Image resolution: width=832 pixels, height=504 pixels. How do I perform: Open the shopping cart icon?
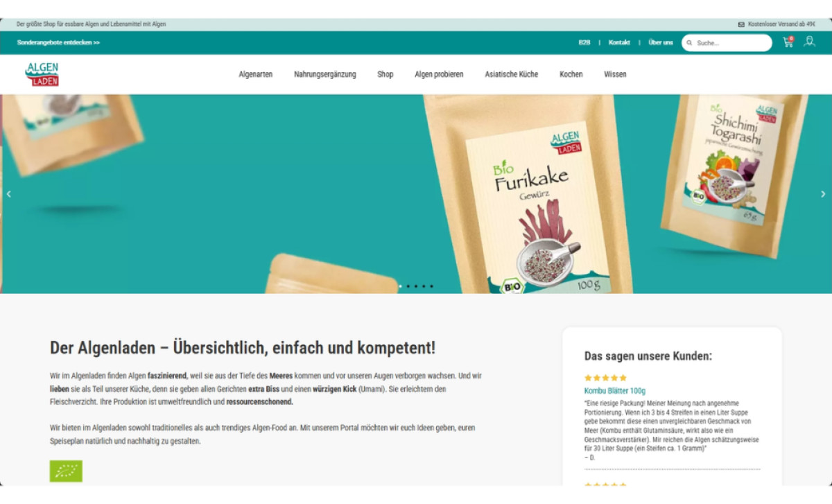tap(788, 42)
